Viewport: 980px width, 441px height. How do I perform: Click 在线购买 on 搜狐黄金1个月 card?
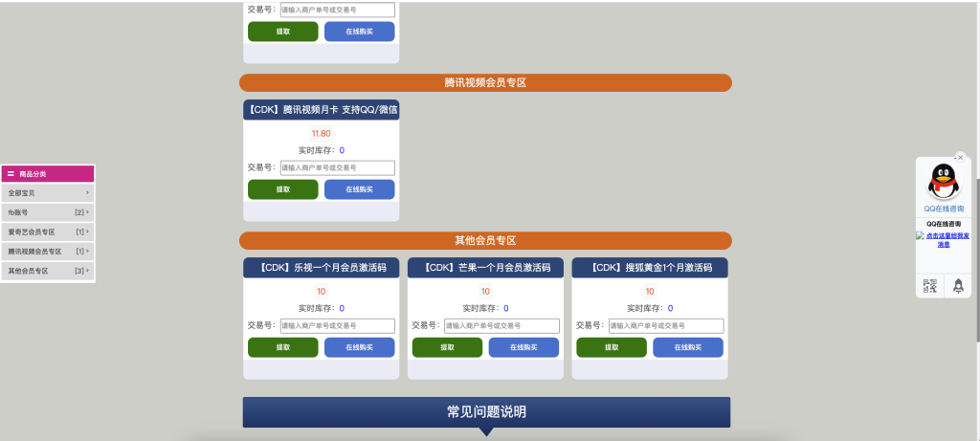point(688,347)
